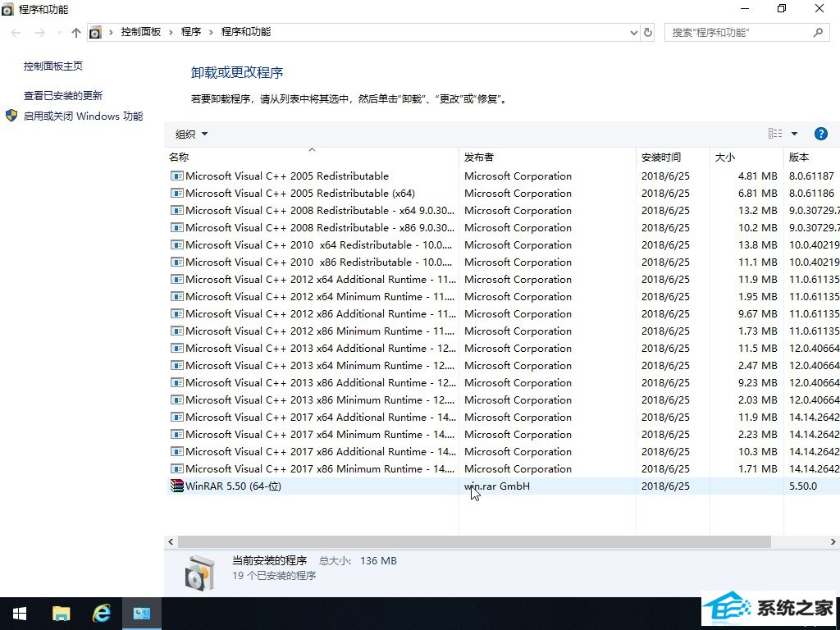Image resolution: width=840 pixels, height=630 pixels.
Task: Open File Explorer from taskbar
Action: tap(61, 614)
